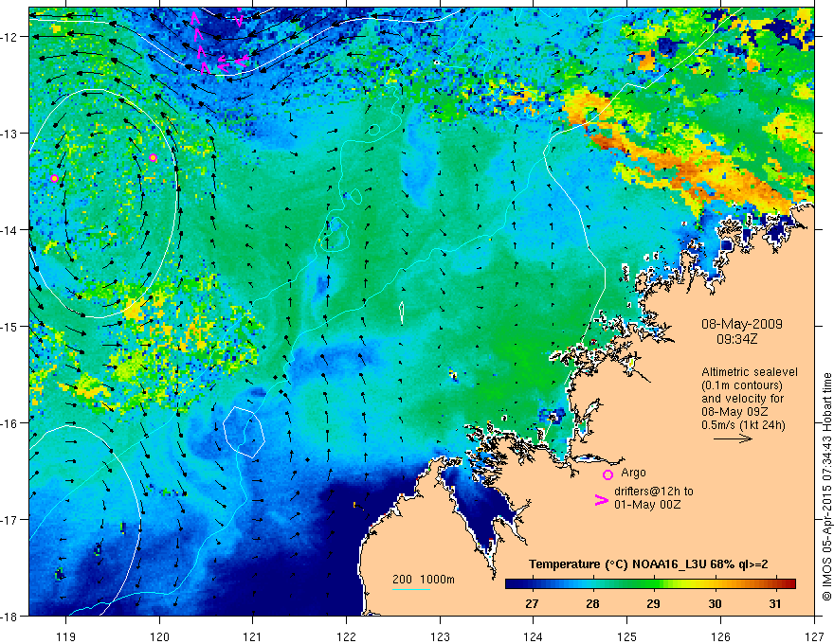This screenshot has width=834, height=644.
Task: Click the small white hexagonal contour near 121E 16S
Action: [245, 432]
